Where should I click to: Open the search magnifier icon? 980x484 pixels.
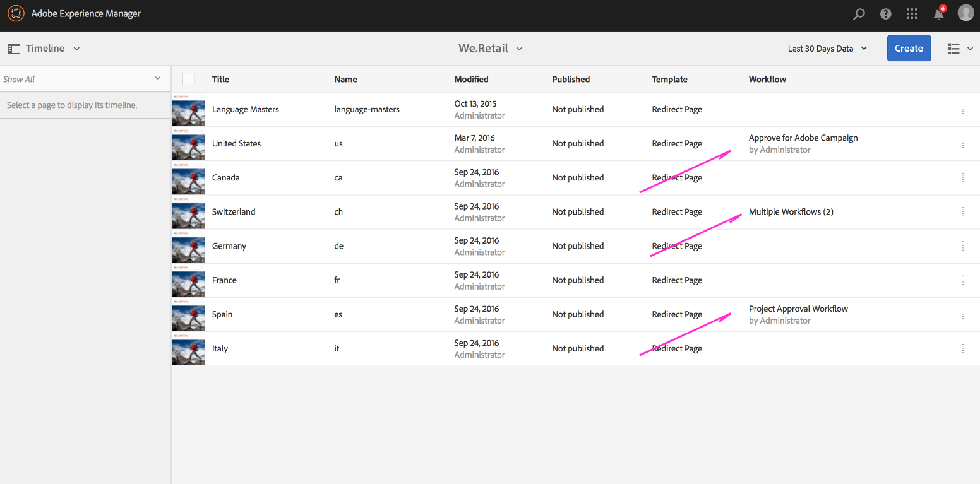[859, 14]
